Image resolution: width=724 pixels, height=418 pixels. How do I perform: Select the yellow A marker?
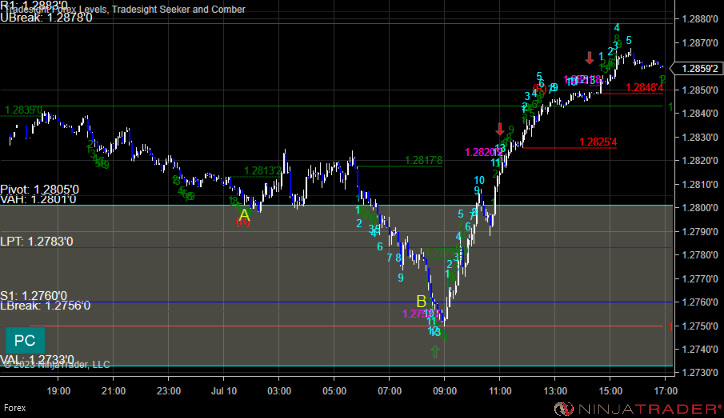(244, 215)
